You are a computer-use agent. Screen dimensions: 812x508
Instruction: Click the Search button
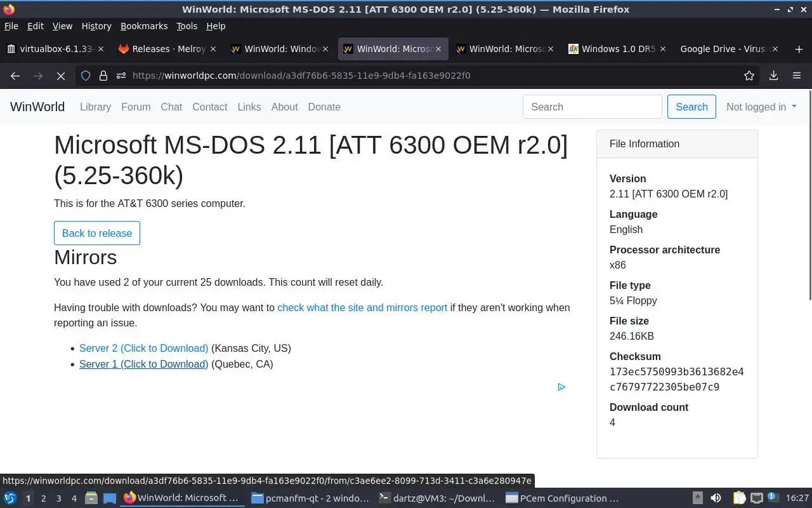[691, 107]
